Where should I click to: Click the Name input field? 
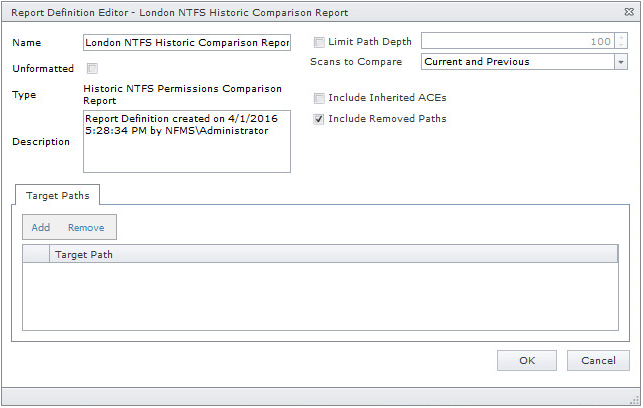[187, 43]
